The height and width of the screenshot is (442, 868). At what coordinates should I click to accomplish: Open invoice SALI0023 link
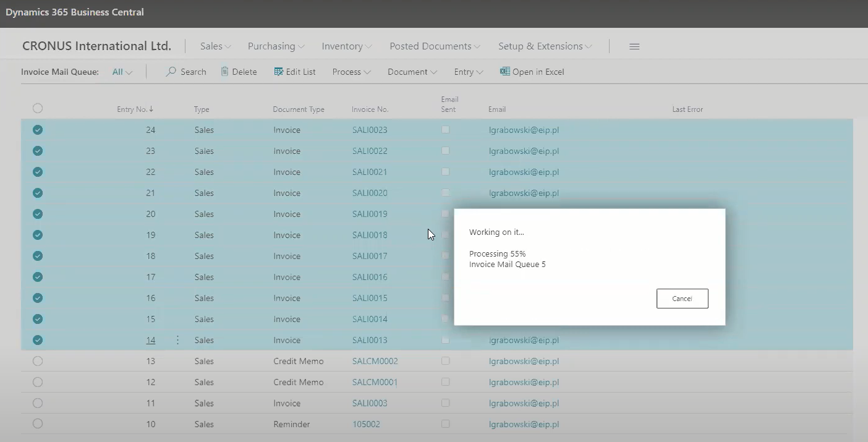pos(370,130)
